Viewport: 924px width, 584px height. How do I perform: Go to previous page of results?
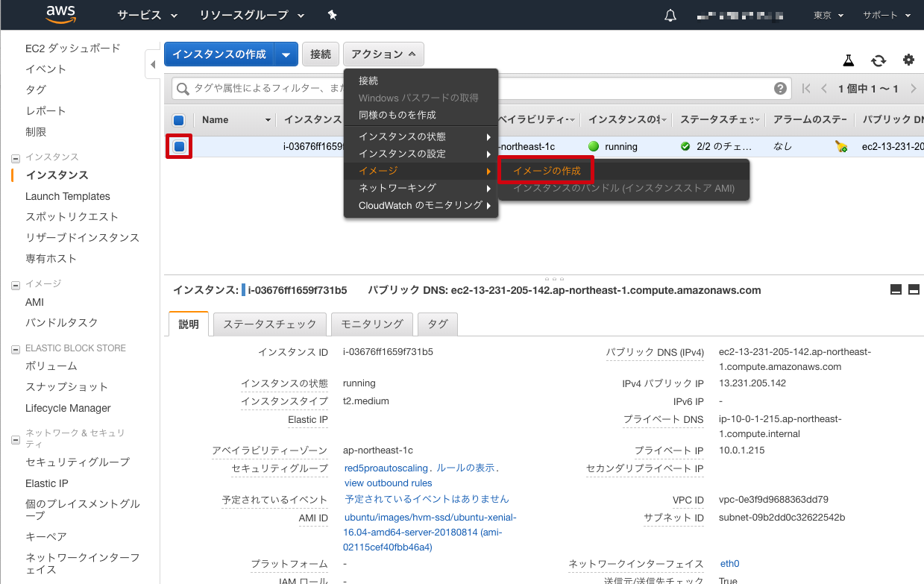tap(824, 89)
